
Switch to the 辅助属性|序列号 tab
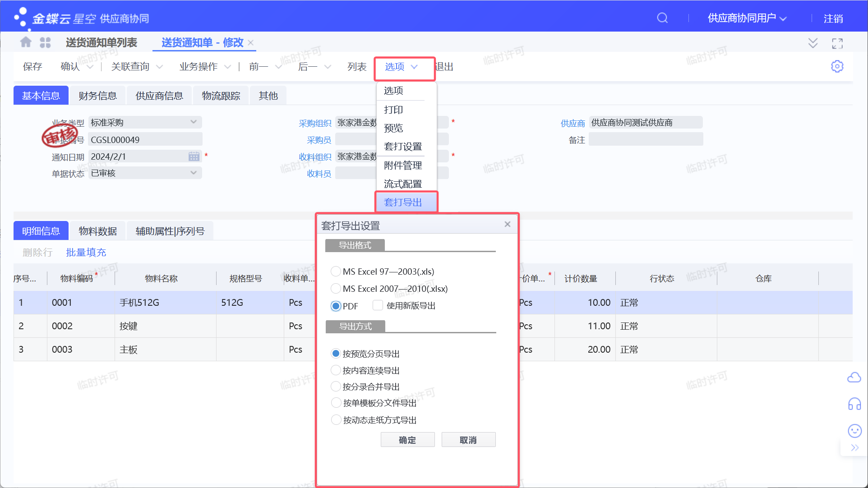point(170,231)
